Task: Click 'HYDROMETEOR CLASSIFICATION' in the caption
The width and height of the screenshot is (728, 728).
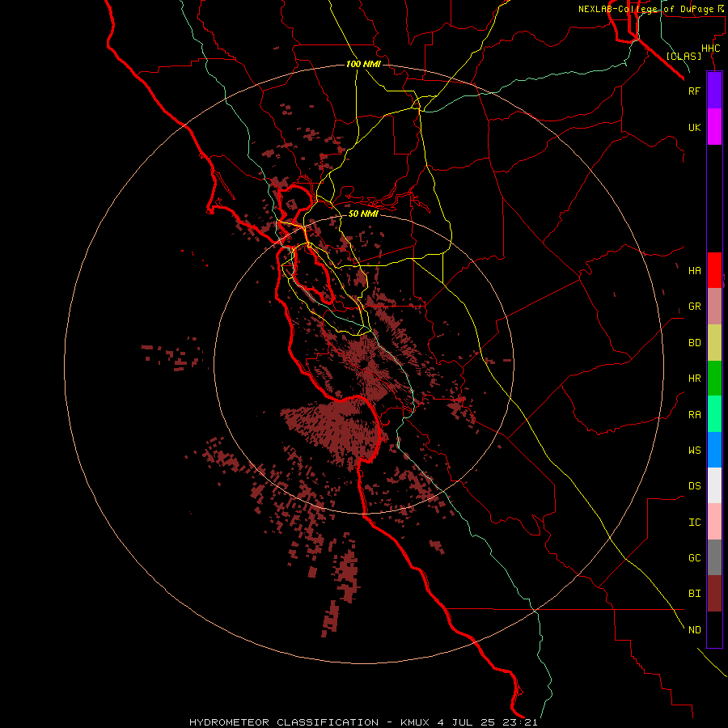Action: pyautogui.click(x=284, y=722)
